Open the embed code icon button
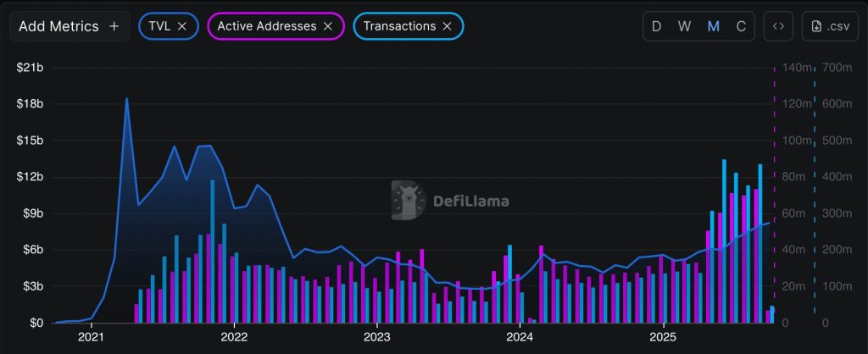Image resolution: width=868 pixels, height=354 pixels. click(778, 26)
